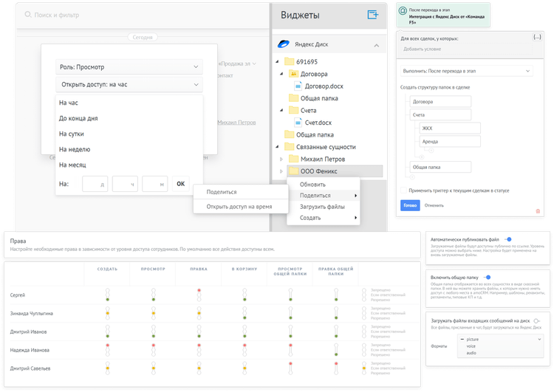554x392 pixels.
Task: Choose Загрузить файлы from context menu
Action: coord(321,207)
